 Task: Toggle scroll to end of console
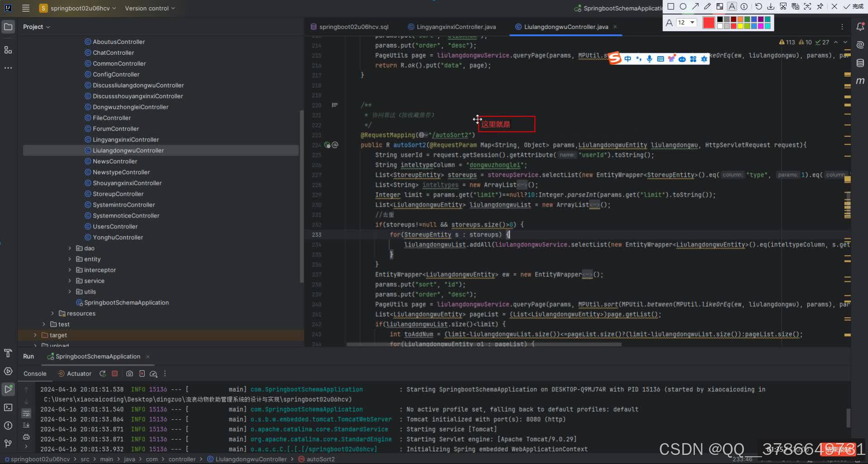26,425
